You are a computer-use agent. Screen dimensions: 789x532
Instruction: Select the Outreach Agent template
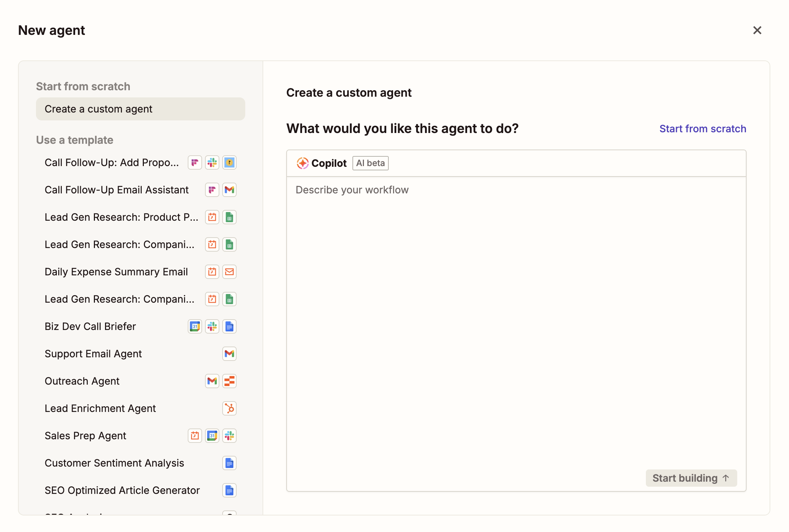click(82, 381)
